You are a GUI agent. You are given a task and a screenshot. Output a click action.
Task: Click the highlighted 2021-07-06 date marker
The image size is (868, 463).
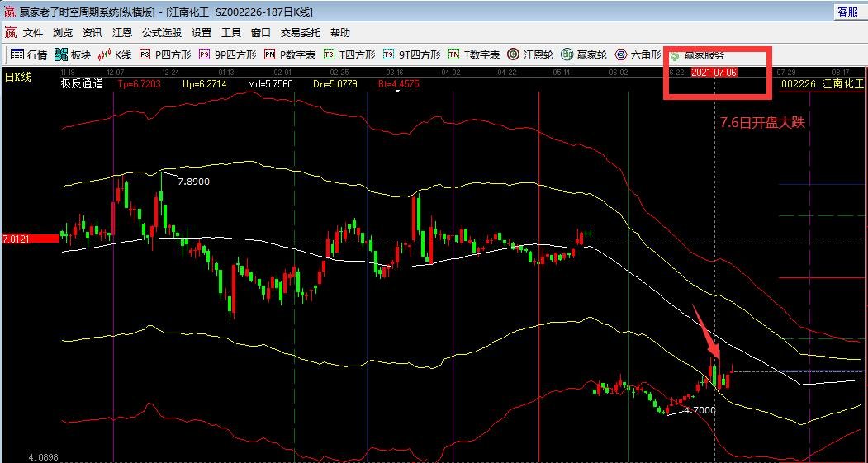714,73
